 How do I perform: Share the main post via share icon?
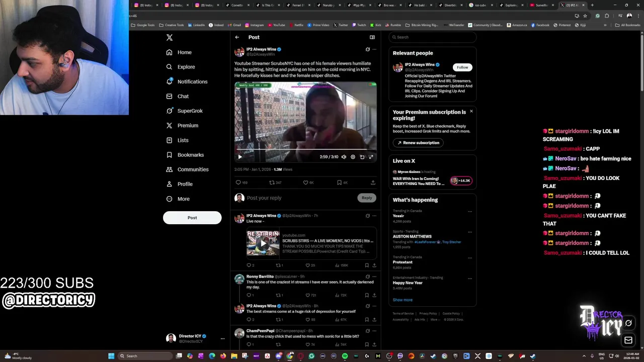tap(373, 183)
